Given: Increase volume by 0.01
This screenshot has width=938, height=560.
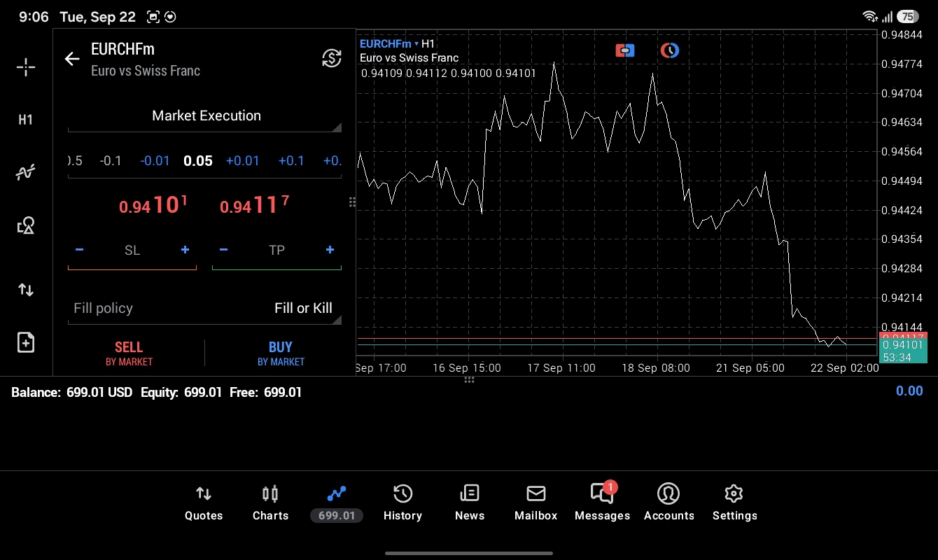Looking at the screenshot, I should tap(242, 161).
